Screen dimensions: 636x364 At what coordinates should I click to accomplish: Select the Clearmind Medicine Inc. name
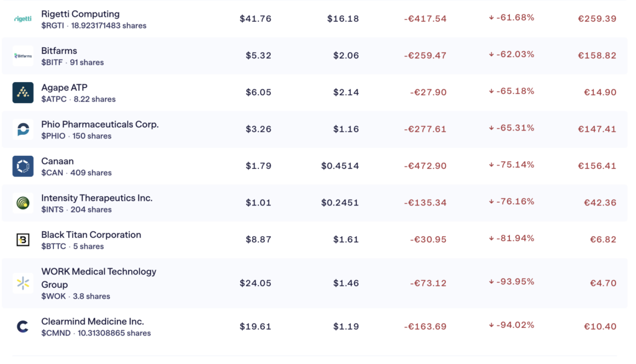(93, 321)
